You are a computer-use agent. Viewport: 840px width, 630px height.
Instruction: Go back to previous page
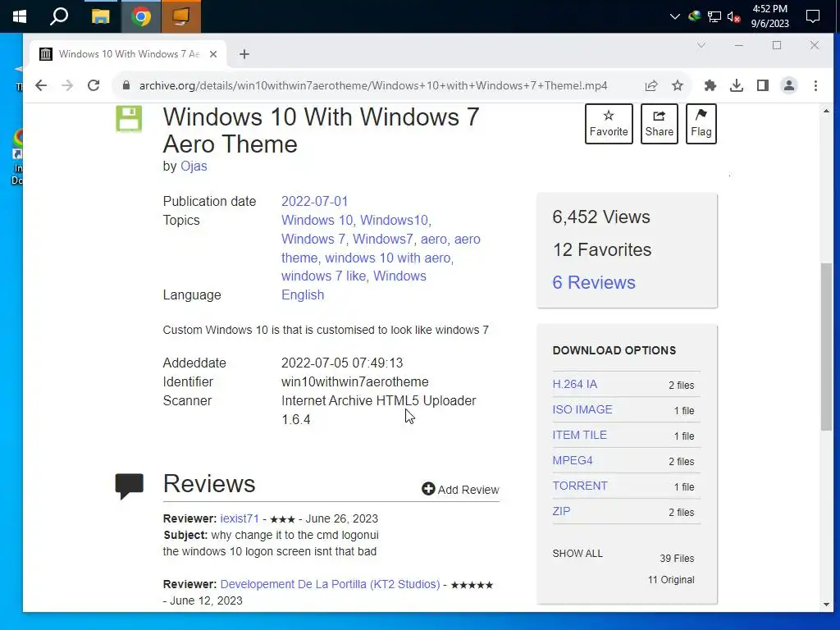coord(41,85)
